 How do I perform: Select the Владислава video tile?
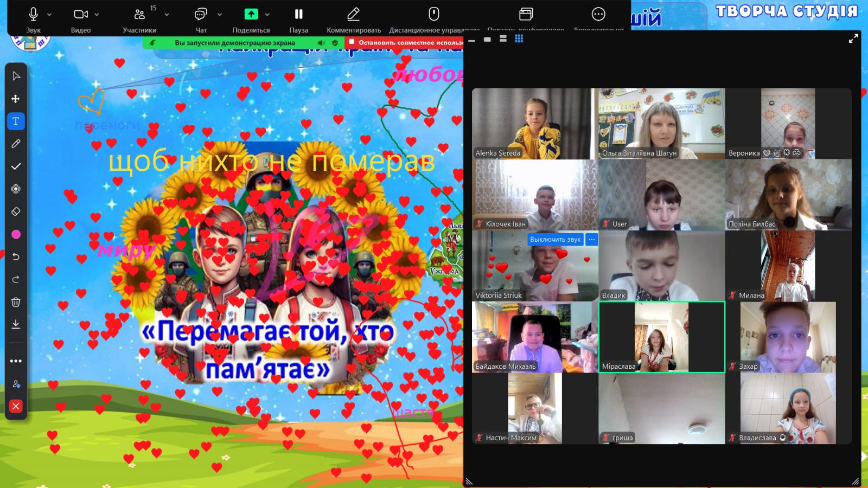pos(788,408)
